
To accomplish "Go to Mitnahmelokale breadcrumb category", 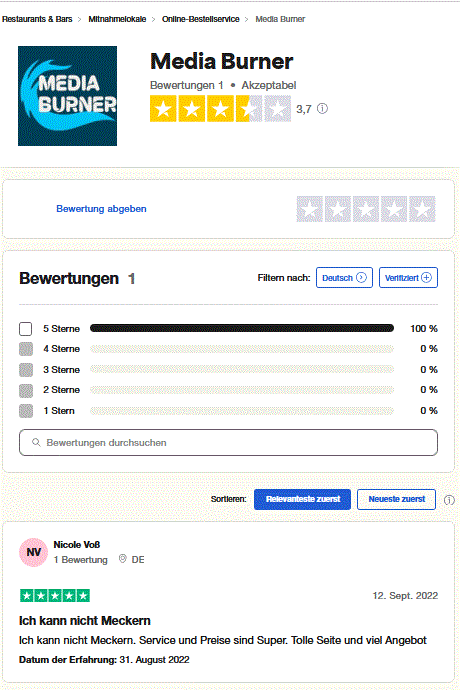I will click(117, 19).
